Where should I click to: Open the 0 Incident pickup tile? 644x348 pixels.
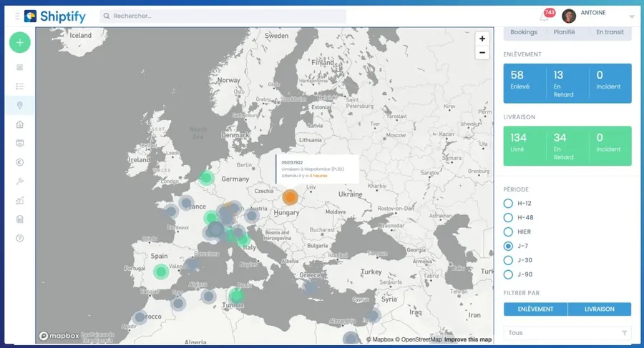[x=610, y=84]
